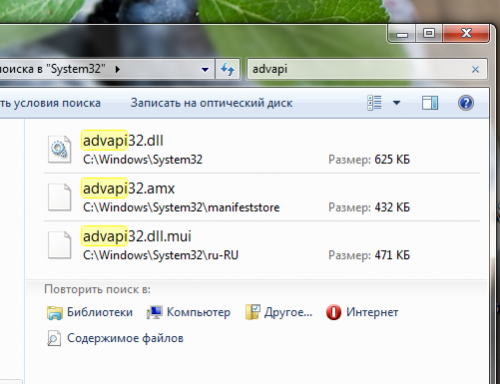Select advapi32.dll.mui file name
Image resolution: width=500 pixels, height=384 pixels.
(x=137, y=236)
